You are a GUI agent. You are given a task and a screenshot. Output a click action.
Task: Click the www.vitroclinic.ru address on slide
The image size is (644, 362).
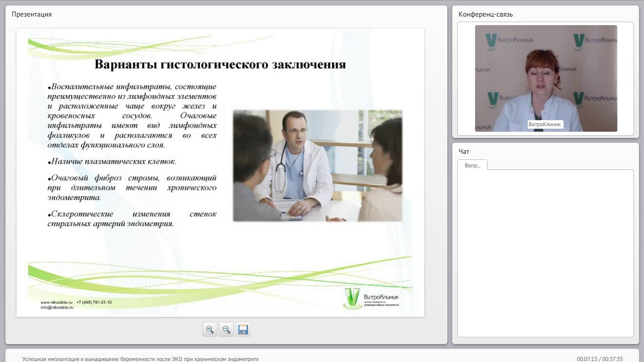(x=57, y=302)
